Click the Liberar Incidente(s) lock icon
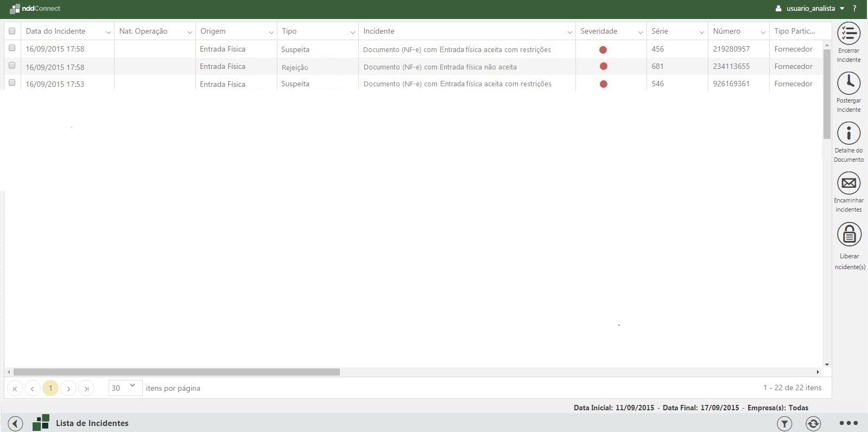Viewport: 868px width, 432px height. pos(849,234)
